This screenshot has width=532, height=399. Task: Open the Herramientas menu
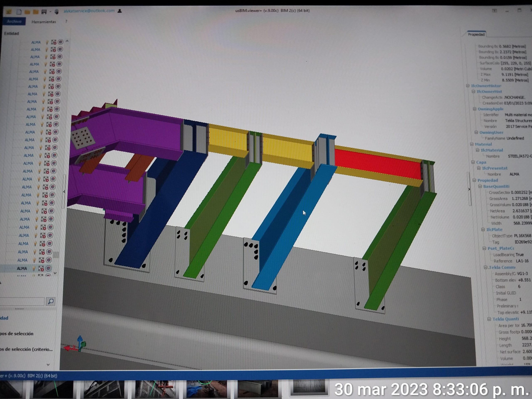click(x=43, y=22)
